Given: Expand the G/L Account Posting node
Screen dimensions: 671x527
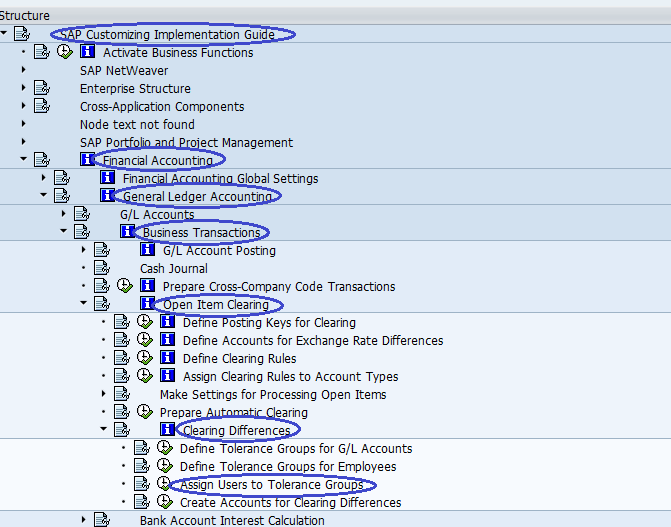Looking at the screenshot, I should coord(84,249).
